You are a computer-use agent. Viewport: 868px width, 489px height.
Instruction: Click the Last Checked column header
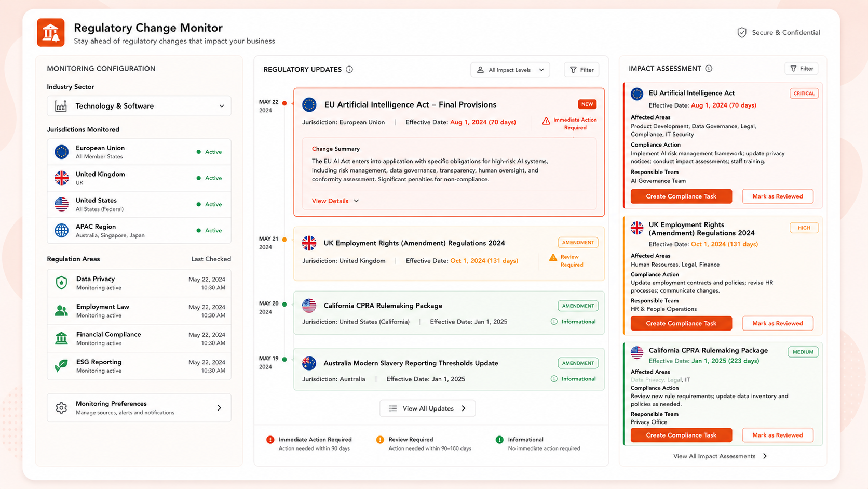pos(211,259)
